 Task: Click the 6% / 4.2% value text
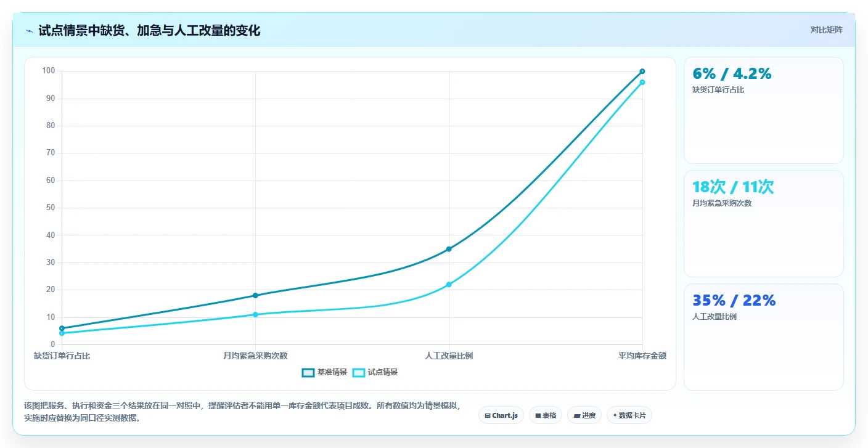(732, 73)
